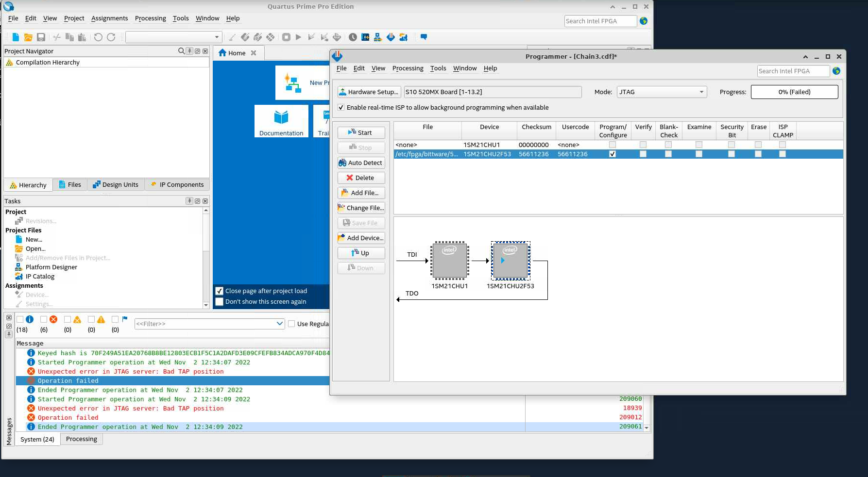Click the globe icon in the Programmer window
The image size is (868, 477).
[836, 71]
